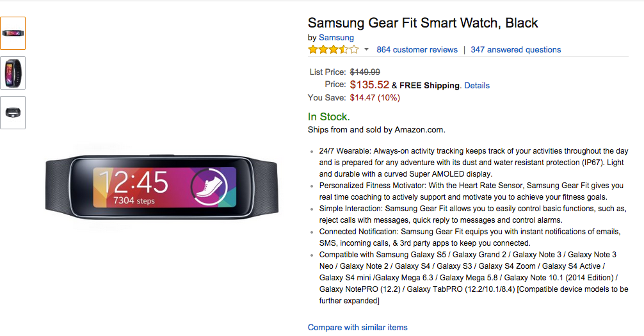Open the 864 customer reviews link

[x=417, y=50]
